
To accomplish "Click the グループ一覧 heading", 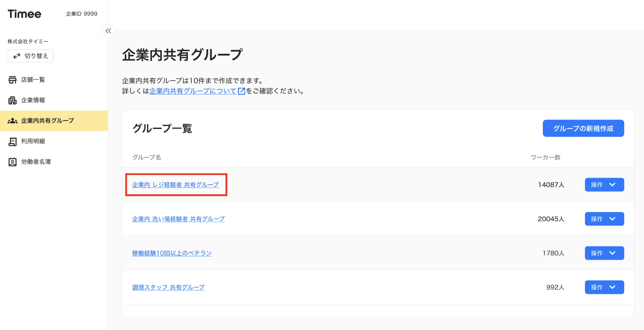I will pos(162,128).
